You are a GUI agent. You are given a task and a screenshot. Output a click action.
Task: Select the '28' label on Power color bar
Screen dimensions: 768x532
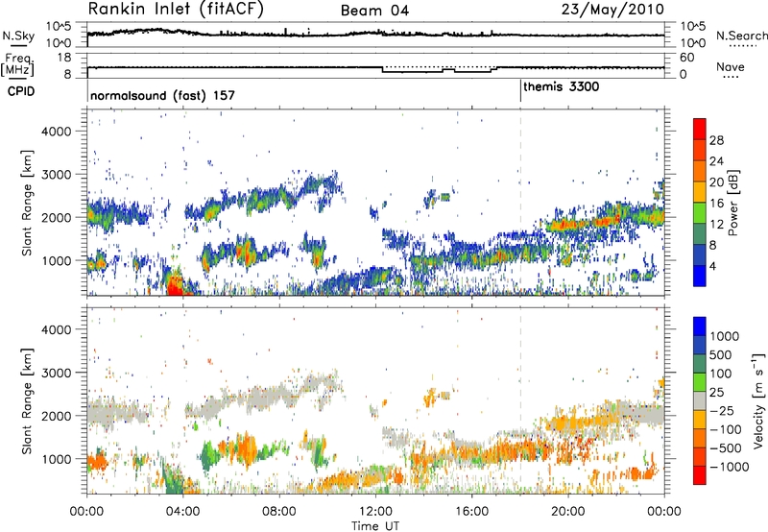click(716, 140)
